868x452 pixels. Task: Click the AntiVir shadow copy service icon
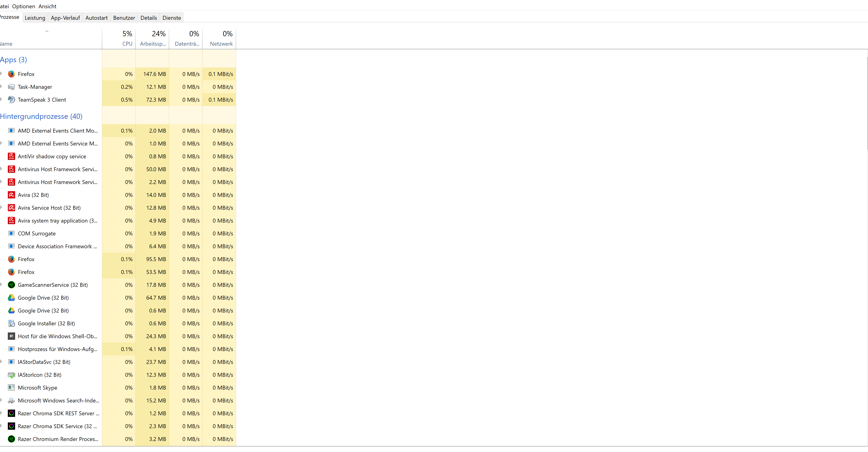coord(11,156)
